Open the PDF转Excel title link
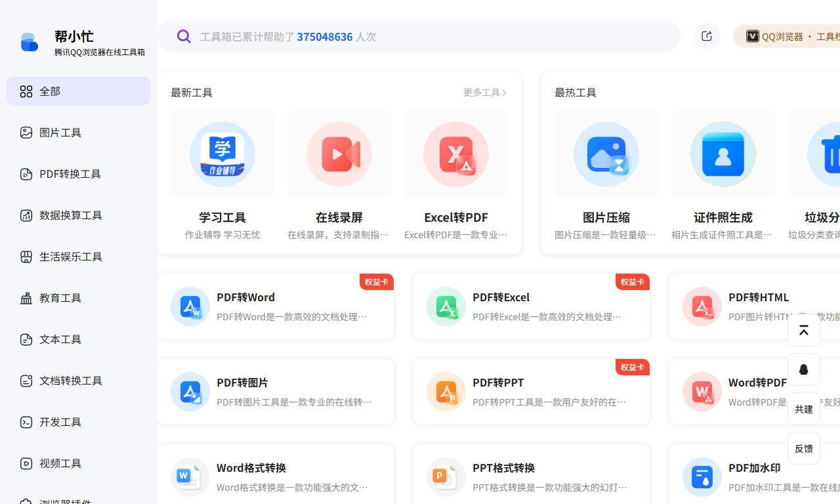 point(501,297)
